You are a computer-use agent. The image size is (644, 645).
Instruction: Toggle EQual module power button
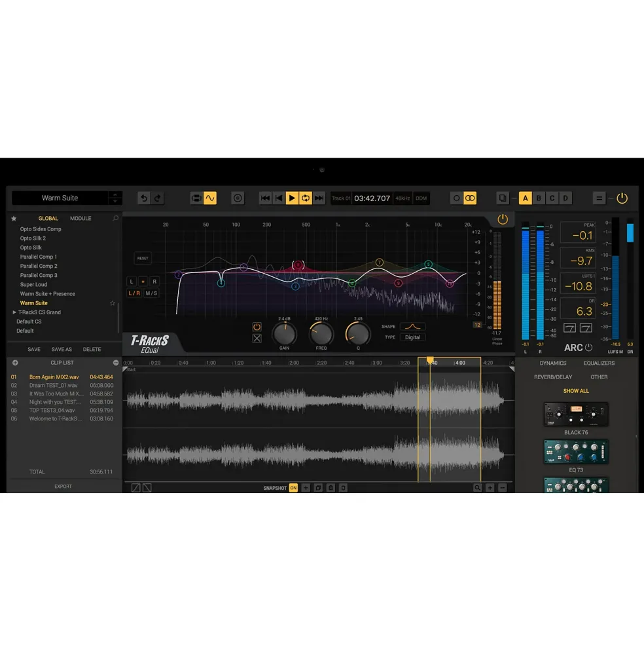tap(503, 219)
